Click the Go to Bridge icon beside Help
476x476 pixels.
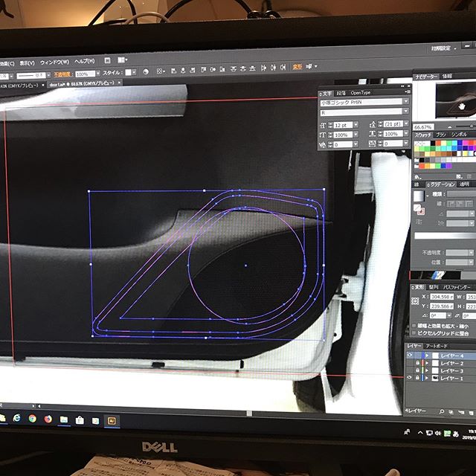[x=107, y=60]
